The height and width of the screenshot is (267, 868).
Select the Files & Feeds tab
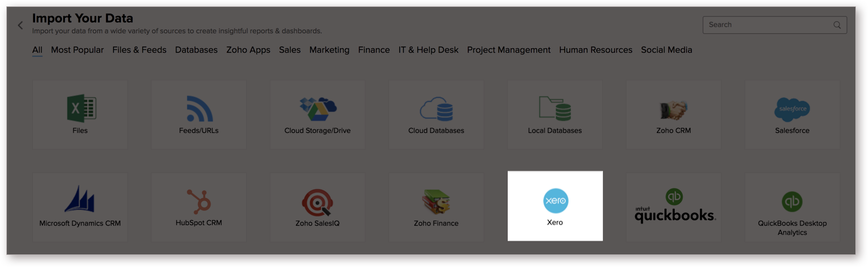point(139,50)
